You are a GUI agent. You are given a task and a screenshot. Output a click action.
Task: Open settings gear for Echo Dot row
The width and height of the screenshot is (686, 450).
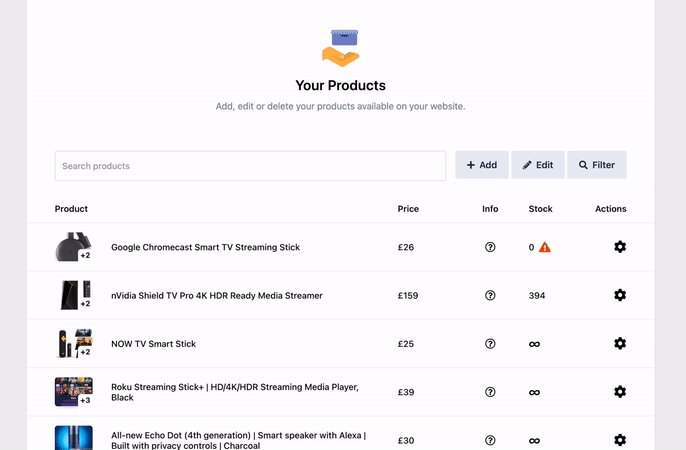point(620,440)
